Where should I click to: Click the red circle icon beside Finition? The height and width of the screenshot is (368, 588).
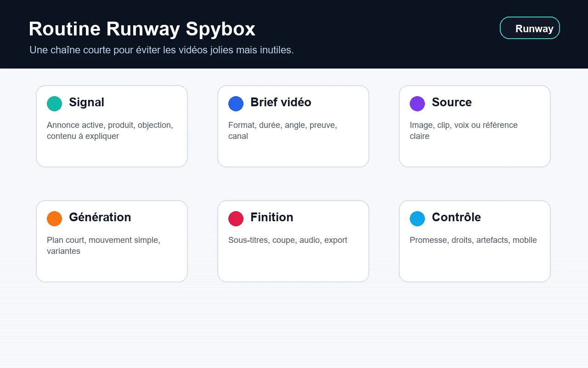click(x=236, y=218)
